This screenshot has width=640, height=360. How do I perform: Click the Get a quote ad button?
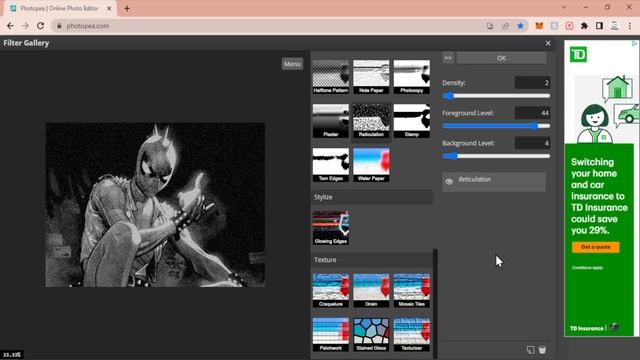click(596, 247)
